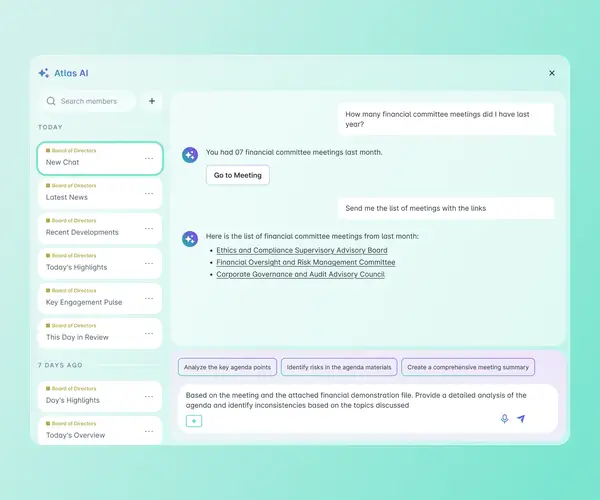The image size is (600, 500).
Task: Open Financial Oversight and Risk Management Committee link
Action: 306,262
